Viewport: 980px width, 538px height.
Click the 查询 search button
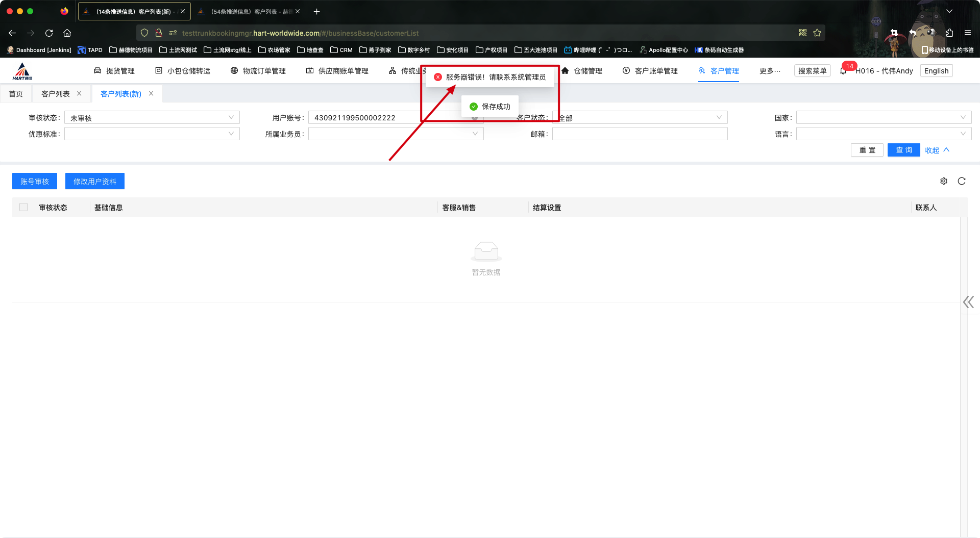903,150
